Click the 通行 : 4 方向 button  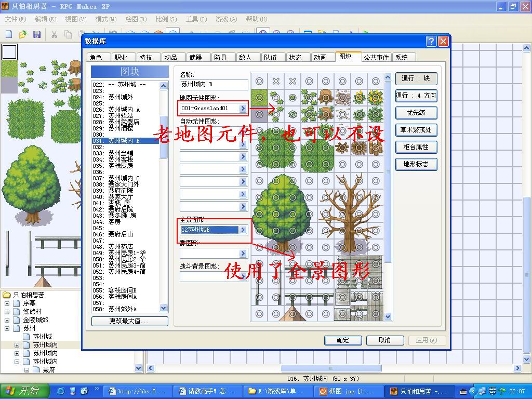[416, 96]
